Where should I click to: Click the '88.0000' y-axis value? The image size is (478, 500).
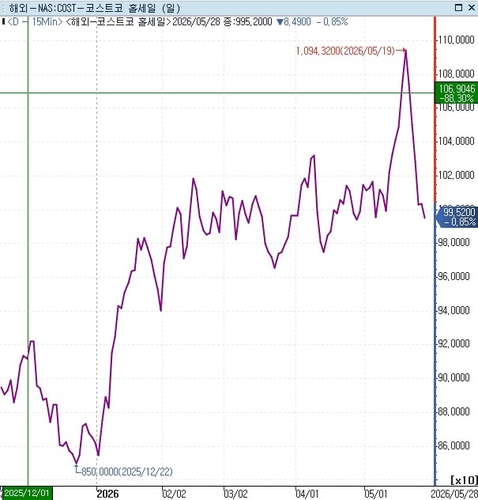454,412
